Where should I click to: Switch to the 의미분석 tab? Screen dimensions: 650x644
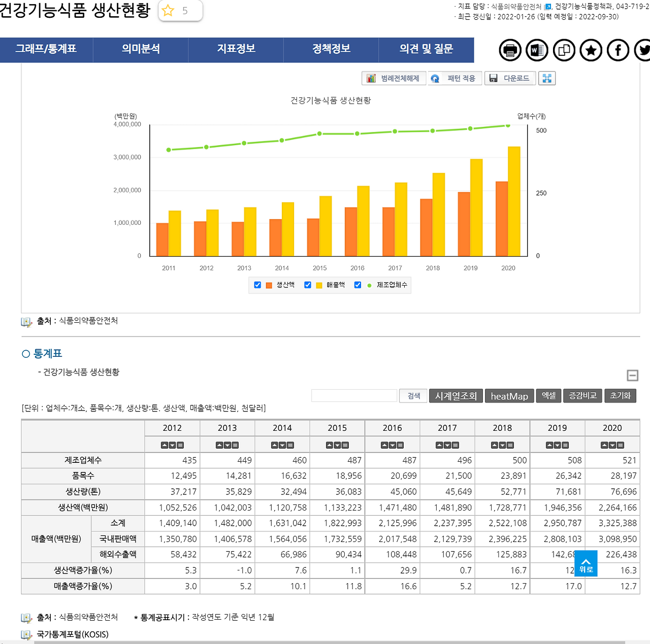(x=141, y=49)
